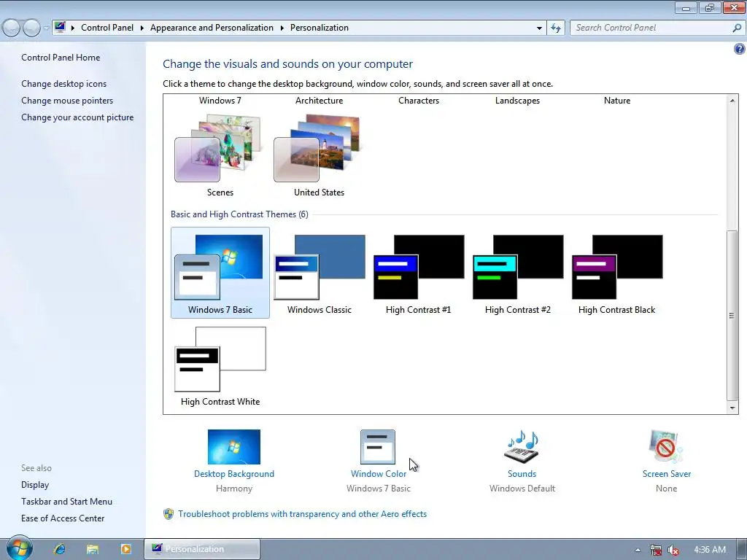Click the theme list scrollbar thumb
This screenshot has width=747, height=560.
pos(732,315)
